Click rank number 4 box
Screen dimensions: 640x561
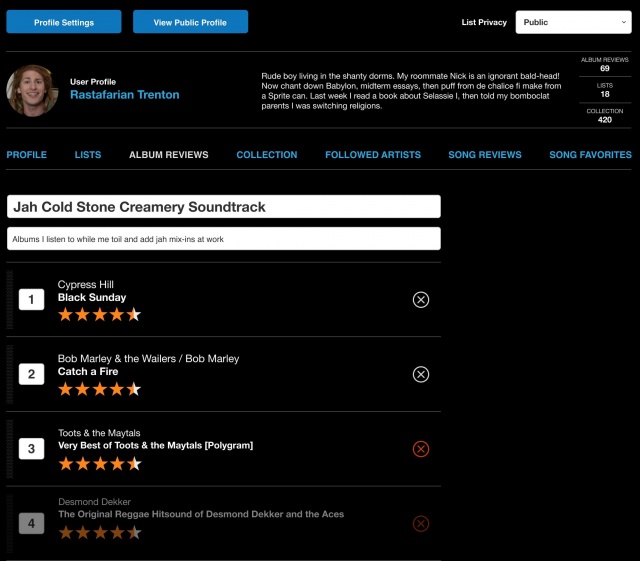(31, 523)
